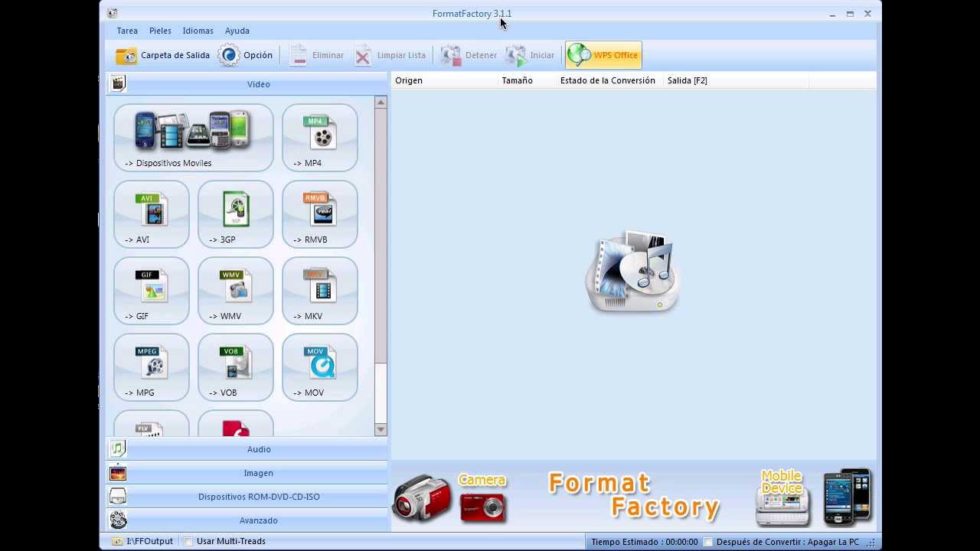Choose the MPG conversion icon
Screen dimensions: 980x551
[152, 367]
